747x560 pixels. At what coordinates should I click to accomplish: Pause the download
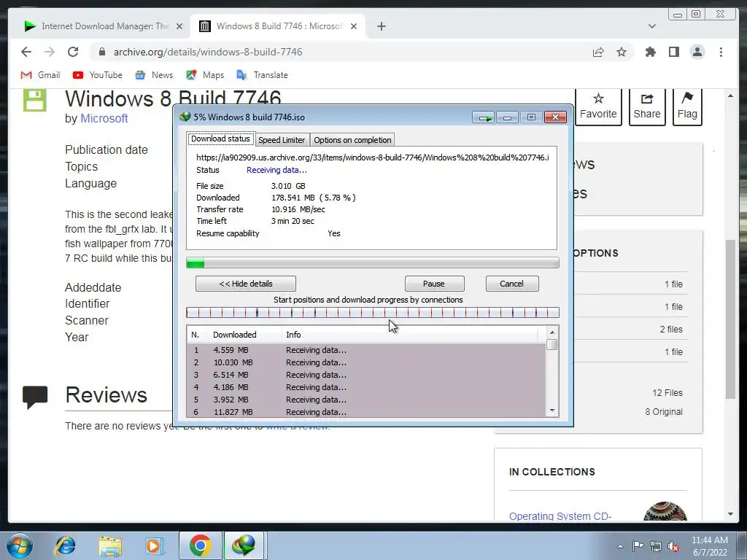point(434,284)
